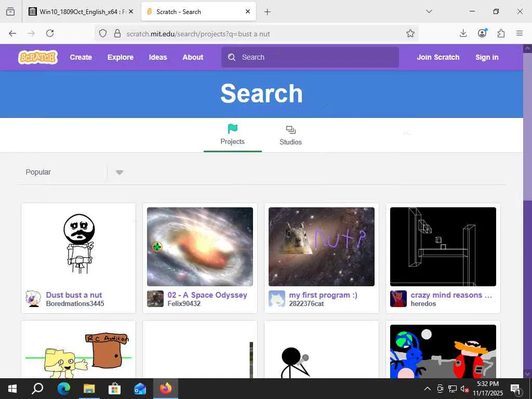Viewport: 532px width, 399px height.
Task: Open a new tab with the plus icon
Action: point(268,12)
